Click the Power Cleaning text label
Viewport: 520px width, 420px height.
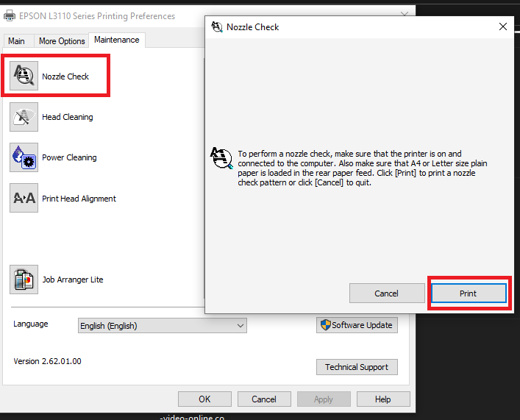pyautogui.click(x=69, y=157)
